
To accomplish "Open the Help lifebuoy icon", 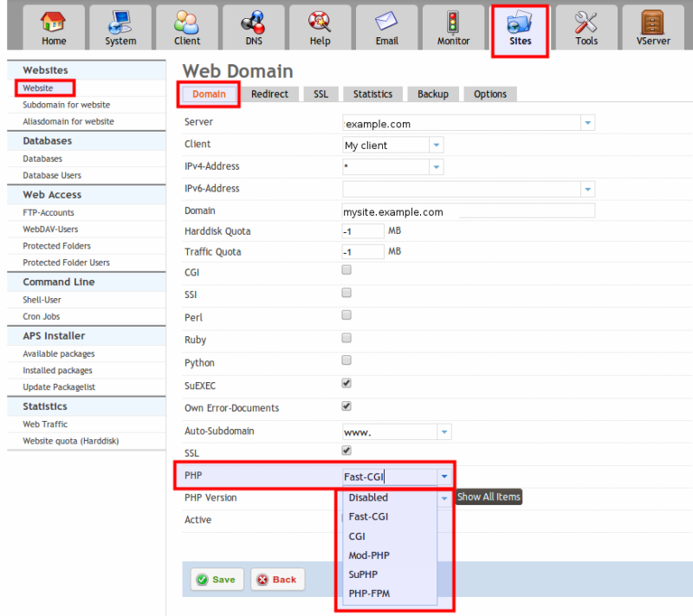I will pyautogui.click(x=320, y=23).
